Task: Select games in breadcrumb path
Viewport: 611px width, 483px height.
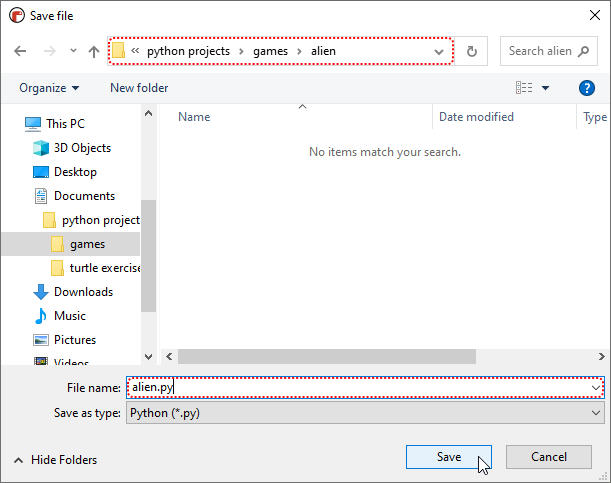Action: point(270,51)
